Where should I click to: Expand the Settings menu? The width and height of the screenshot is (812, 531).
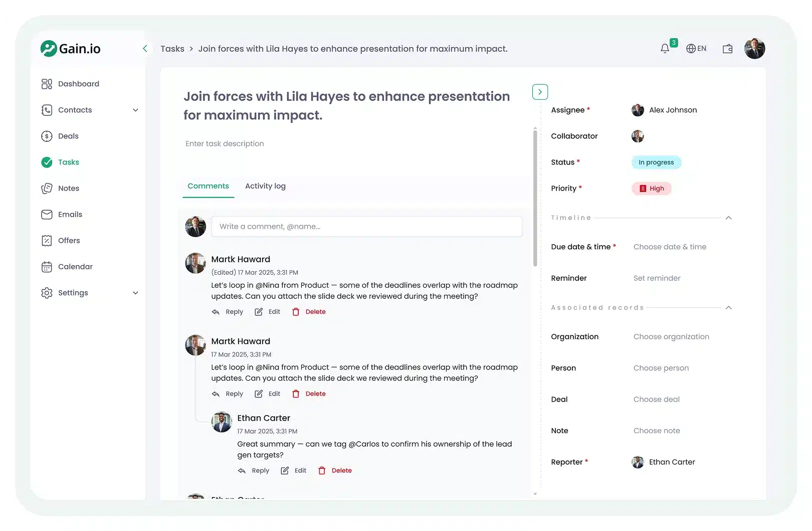pos(135,292)
